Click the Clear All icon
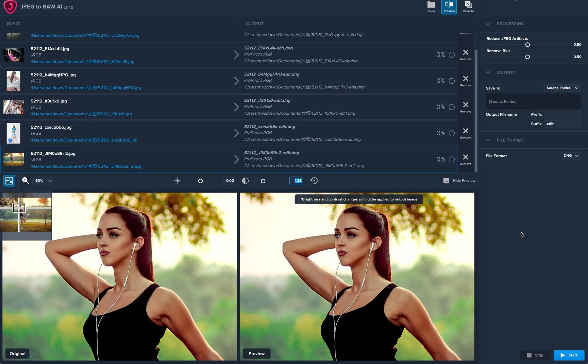Viewport: 588px width, 364px height. pyautogui.click(x=468, y=6)
